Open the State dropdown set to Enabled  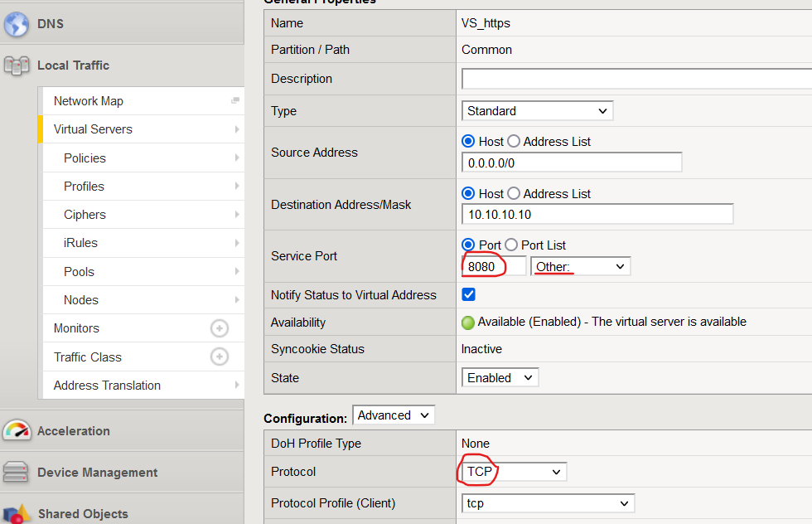click(x=500, y=377)
